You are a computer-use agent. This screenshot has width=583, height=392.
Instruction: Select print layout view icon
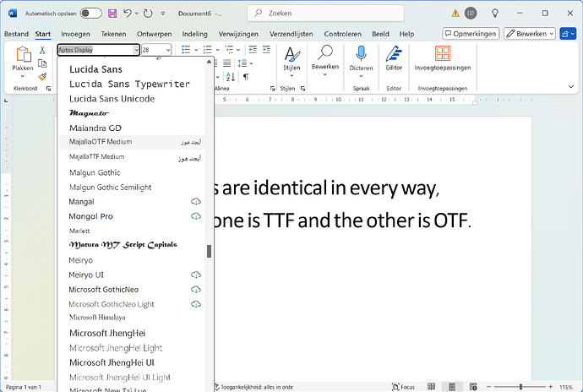tap(452, 387)
